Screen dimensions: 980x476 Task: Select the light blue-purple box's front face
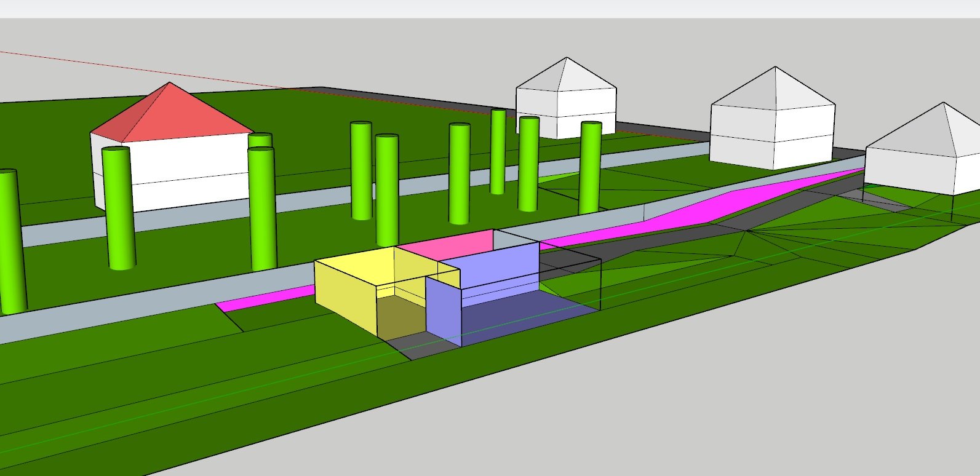point(443,312)
